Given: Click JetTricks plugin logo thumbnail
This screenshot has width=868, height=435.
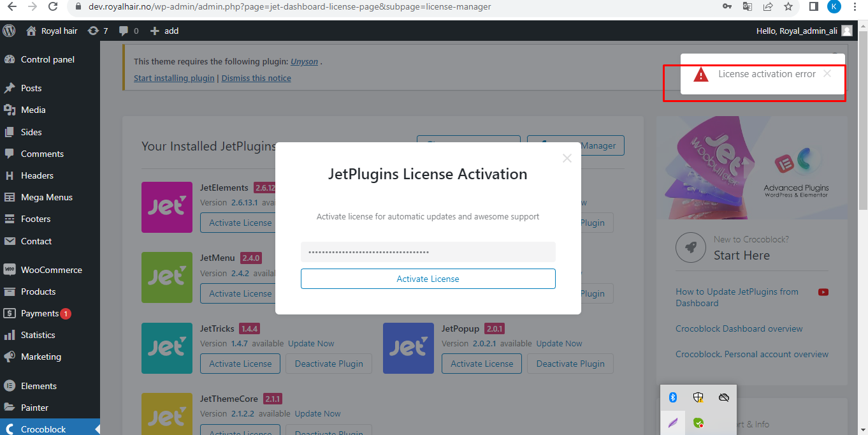Looking at the screenshot, I should 166,348.
